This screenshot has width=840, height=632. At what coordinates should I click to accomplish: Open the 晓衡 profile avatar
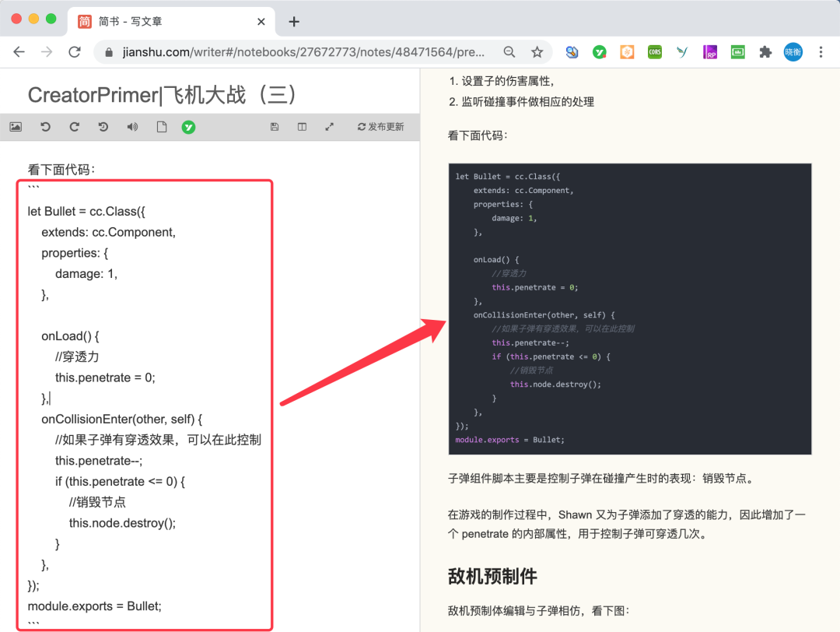[x=793, y=52]
